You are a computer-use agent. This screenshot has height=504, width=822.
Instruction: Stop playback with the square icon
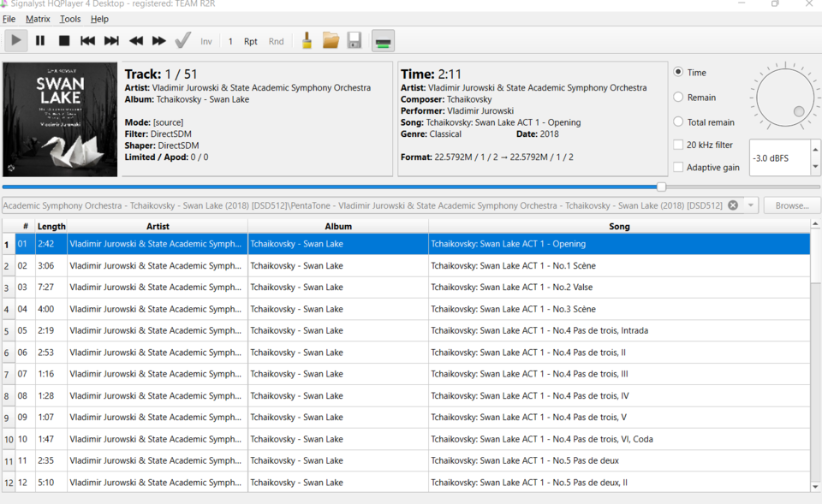pos(64,41)
